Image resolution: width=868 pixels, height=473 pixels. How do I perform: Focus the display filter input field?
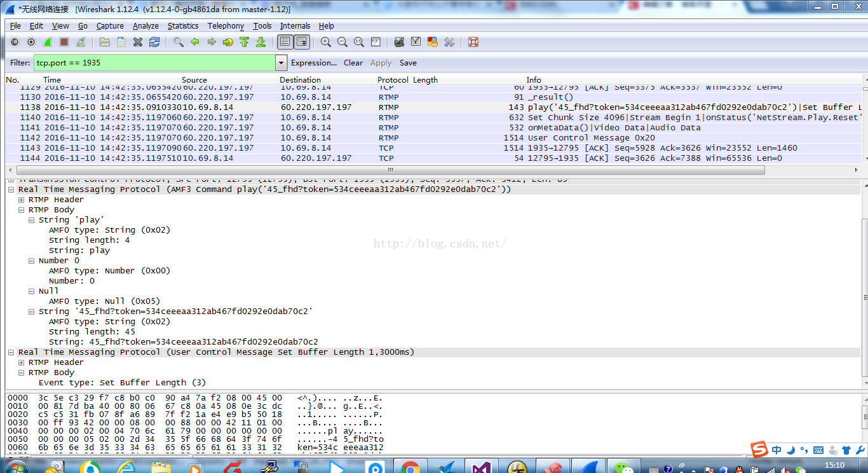[x=154, y=63]
